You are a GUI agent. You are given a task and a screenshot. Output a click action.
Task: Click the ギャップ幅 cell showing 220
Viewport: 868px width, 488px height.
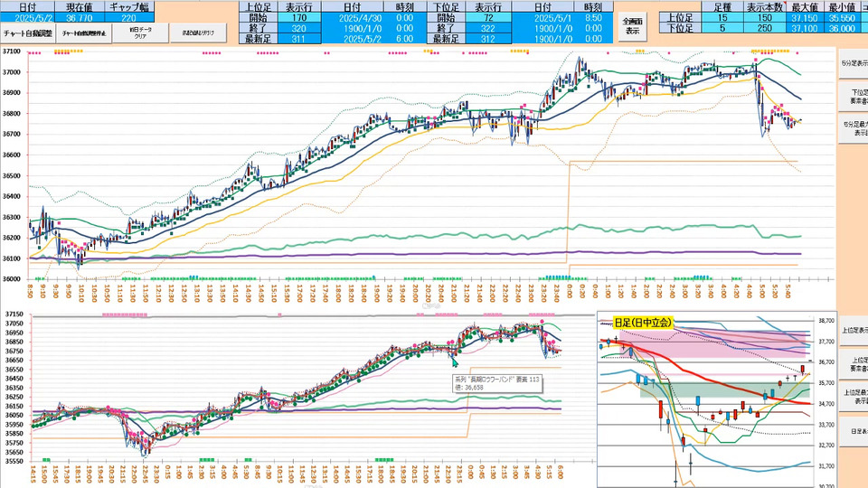click(x=129, y=17)
